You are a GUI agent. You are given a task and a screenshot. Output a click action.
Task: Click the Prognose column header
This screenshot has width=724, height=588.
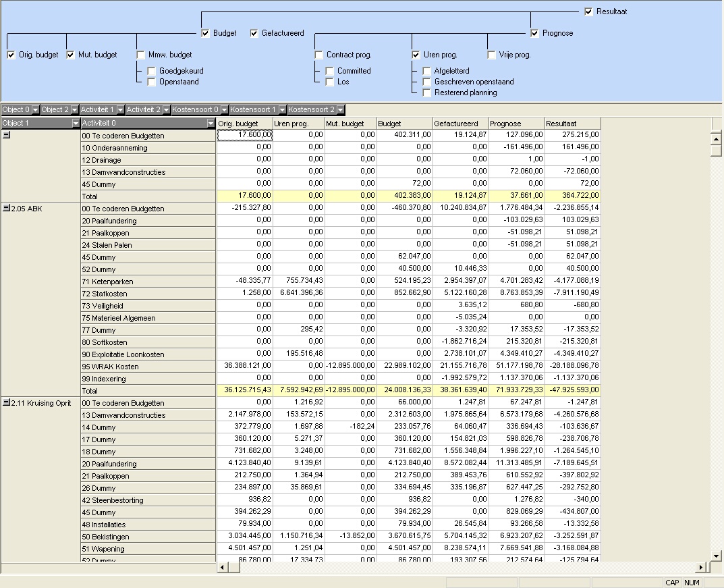point(517,124)
